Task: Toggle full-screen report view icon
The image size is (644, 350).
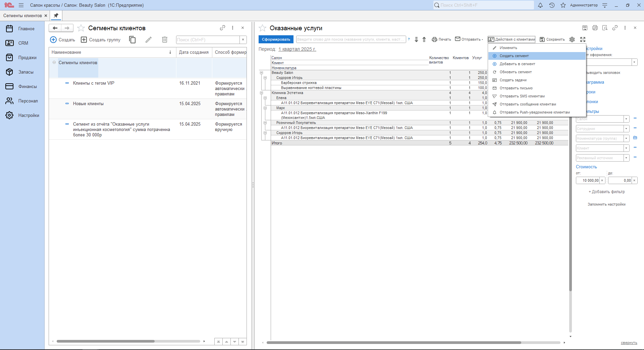Action: [x=583, y=39]
